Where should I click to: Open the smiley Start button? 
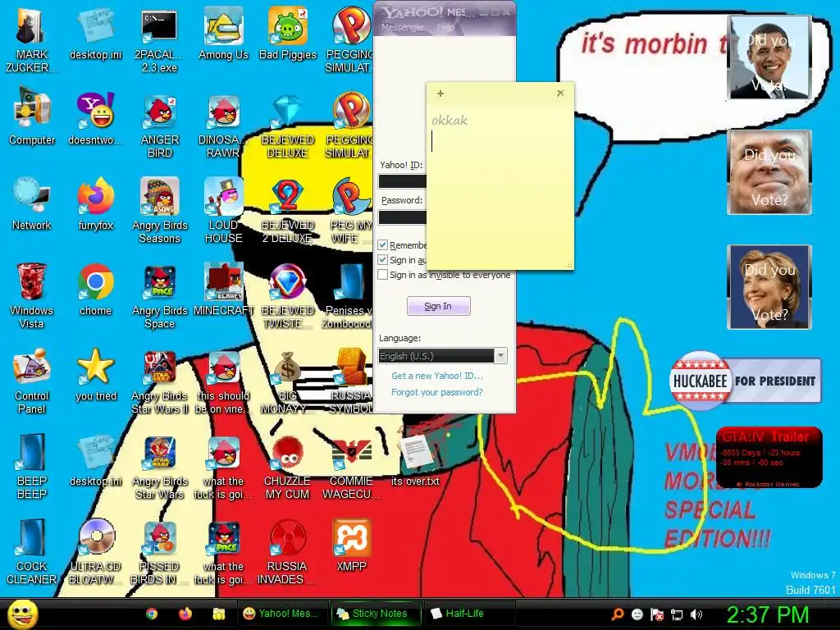click(x=22, y=614)
